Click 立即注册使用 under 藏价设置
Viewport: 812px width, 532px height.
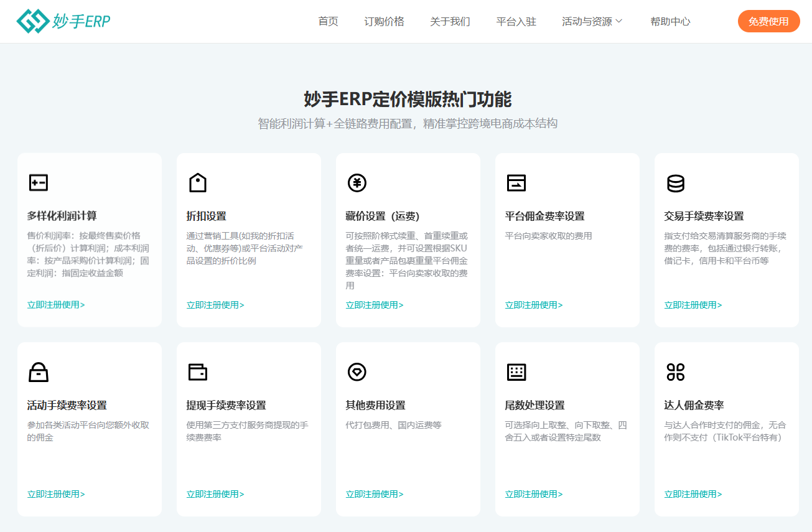(375, 305)
